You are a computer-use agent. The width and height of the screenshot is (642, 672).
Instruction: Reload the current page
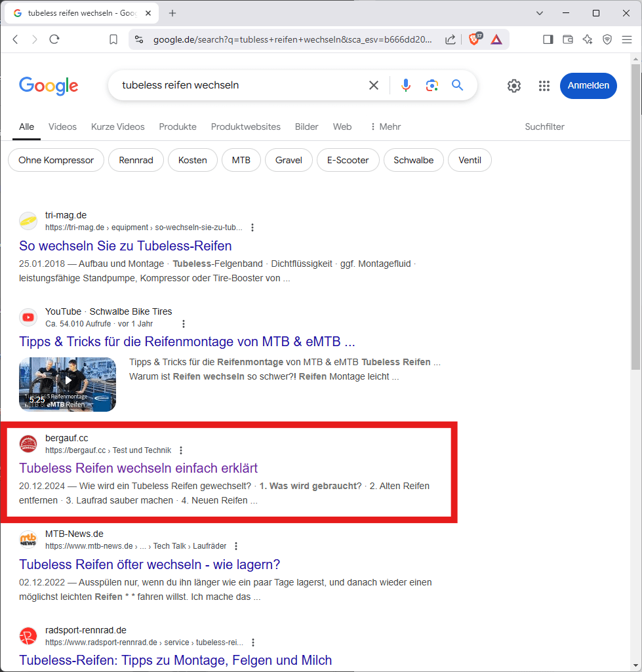pos(54,39)
